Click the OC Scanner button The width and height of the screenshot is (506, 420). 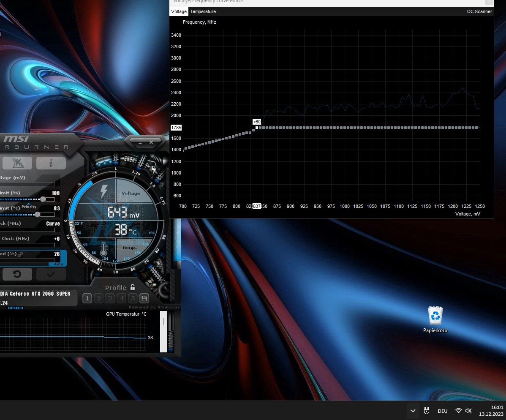tap(479, 11)
